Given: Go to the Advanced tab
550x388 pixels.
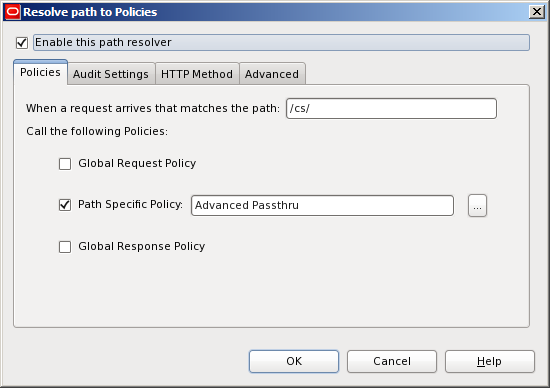Looking at the screenshot, I should 272,74.
